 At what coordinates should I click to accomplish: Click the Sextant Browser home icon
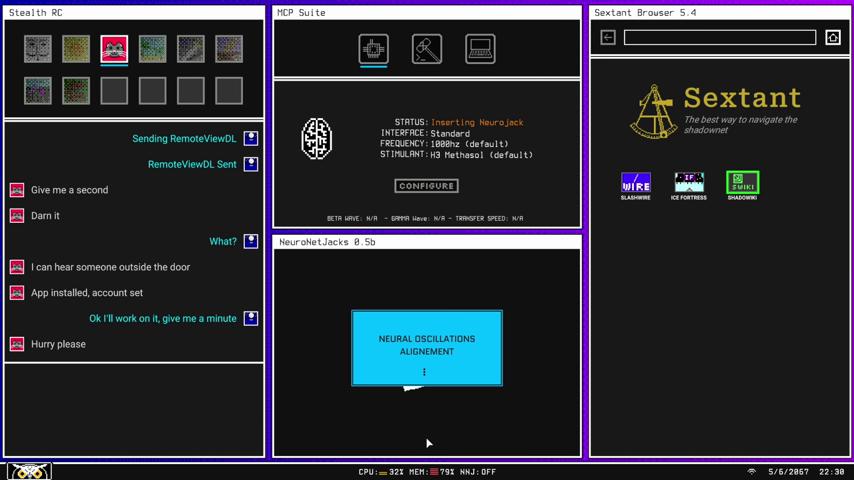click(833, 37)
